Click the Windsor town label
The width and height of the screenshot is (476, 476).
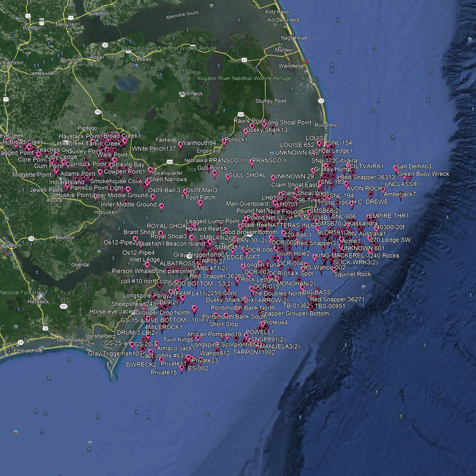pos(32,28)
